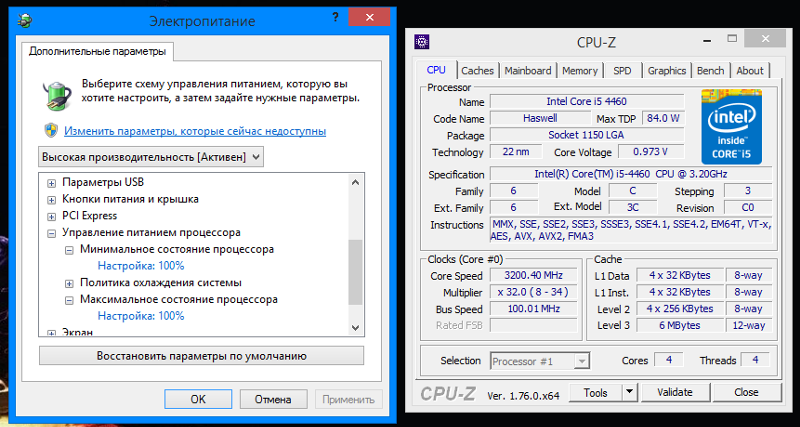This screenshot has width=800, height=427.
Task: Click the Threads count value
Action: (x=756, y=360)
